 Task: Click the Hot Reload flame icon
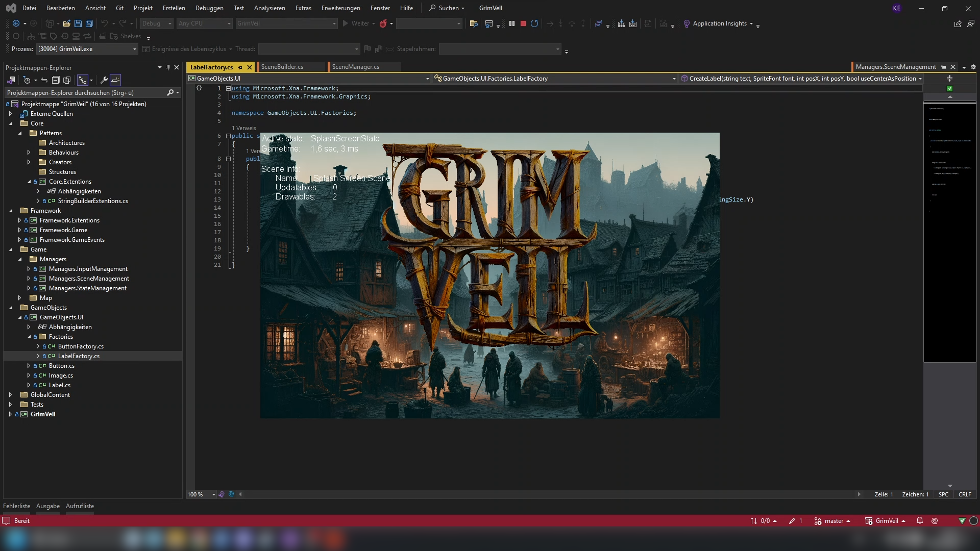[x=383, y=23]
